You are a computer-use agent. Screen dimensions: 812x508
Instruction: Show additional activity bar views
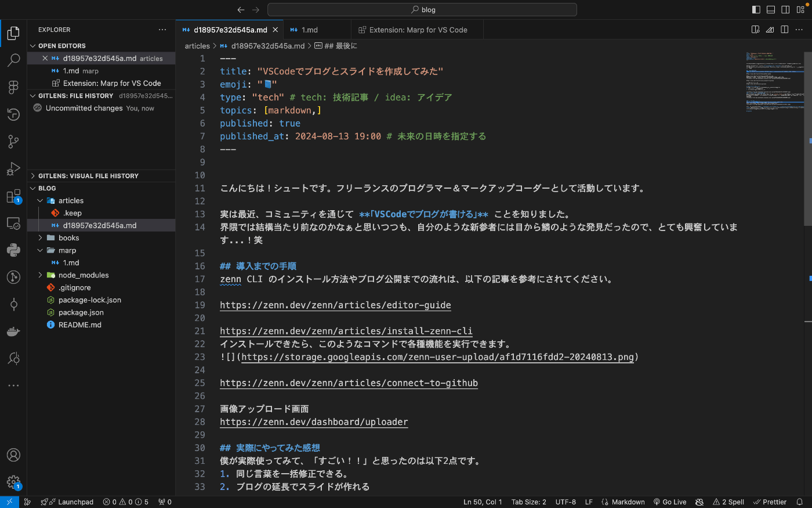(13, 385)
